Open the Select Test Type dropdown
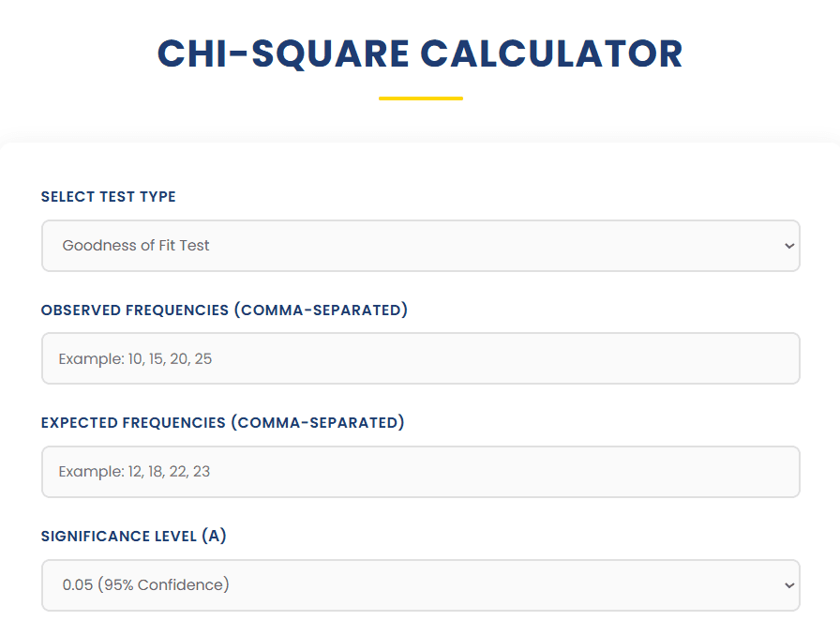The image size is (840, 636). coord(420,245)
